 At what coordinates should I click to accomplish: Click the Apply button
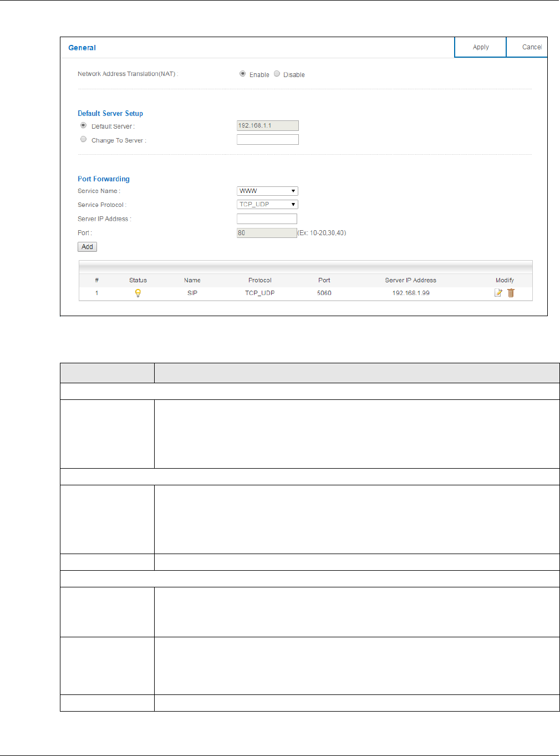481,47
